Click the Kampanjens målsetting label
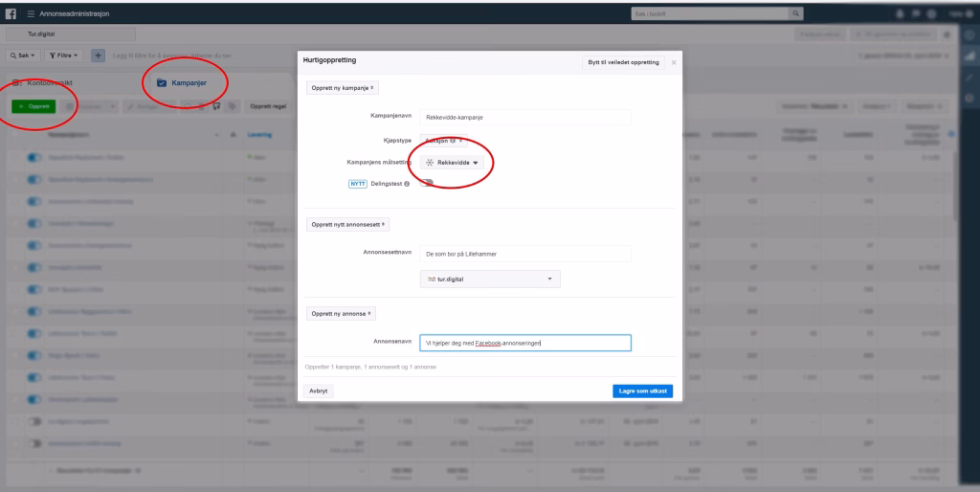Viewport: 980px width, 492px height. point(379,162)
